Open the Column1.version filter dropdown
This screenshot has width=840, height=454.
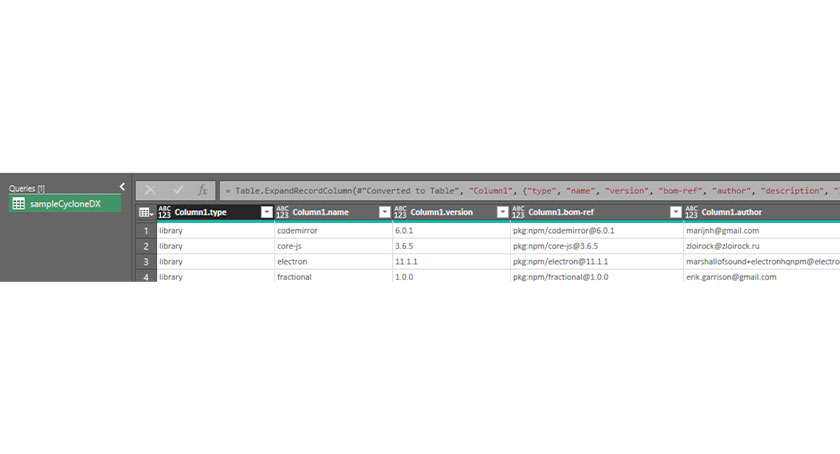[502, 212]
